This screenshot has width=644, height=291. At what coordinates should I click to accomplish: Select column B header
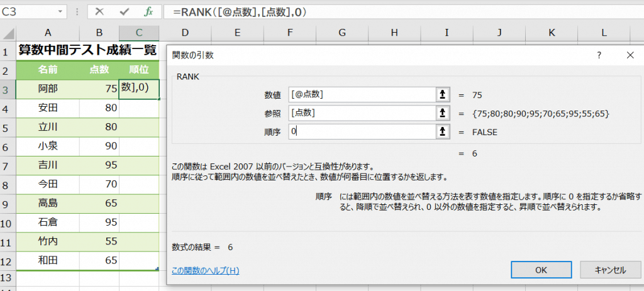coord(99,33)
